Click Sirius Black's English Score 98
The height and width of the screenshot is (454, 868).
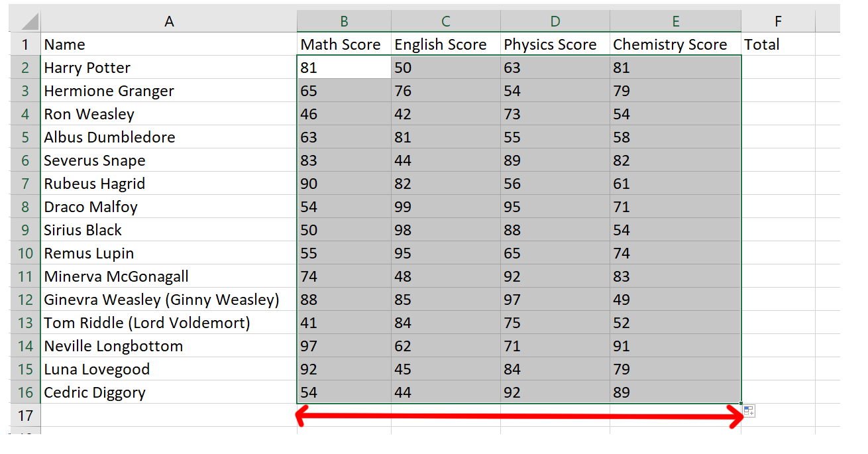tap(446, 230)
